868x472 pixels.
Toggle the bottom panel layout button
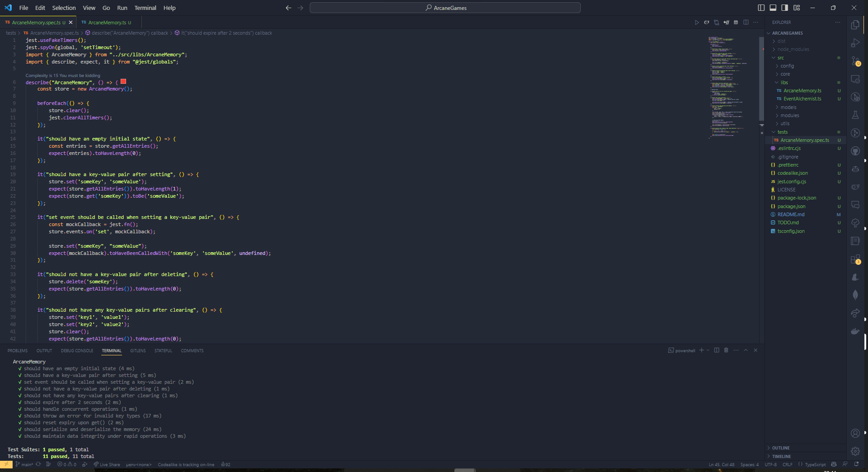(773, 8)
